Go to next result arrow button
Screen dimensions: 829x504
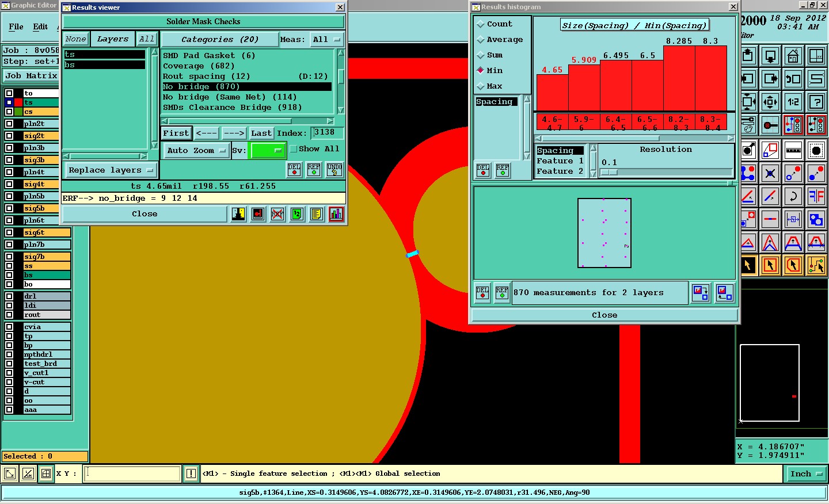click(x=234, y=133)
